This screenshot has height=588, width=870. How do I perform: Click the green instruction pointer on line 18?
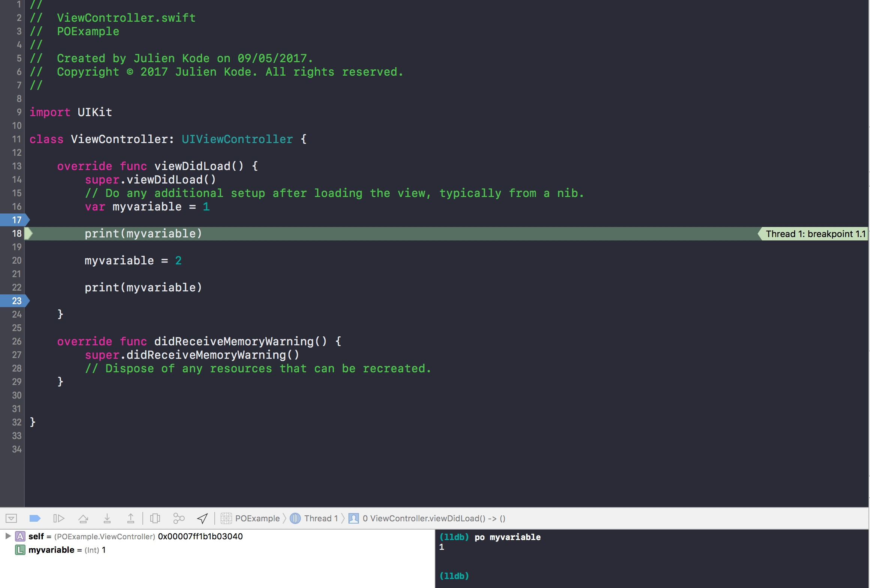pyautogui.click(x=28, y=233)
